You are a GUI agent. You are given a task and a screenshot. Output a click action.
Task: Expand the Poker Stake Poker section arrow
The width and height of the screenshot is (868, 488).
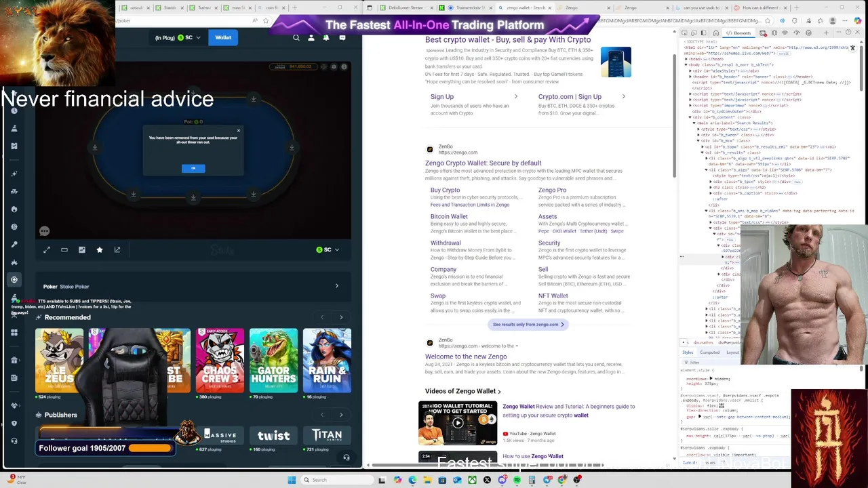(x=337, y=286)
